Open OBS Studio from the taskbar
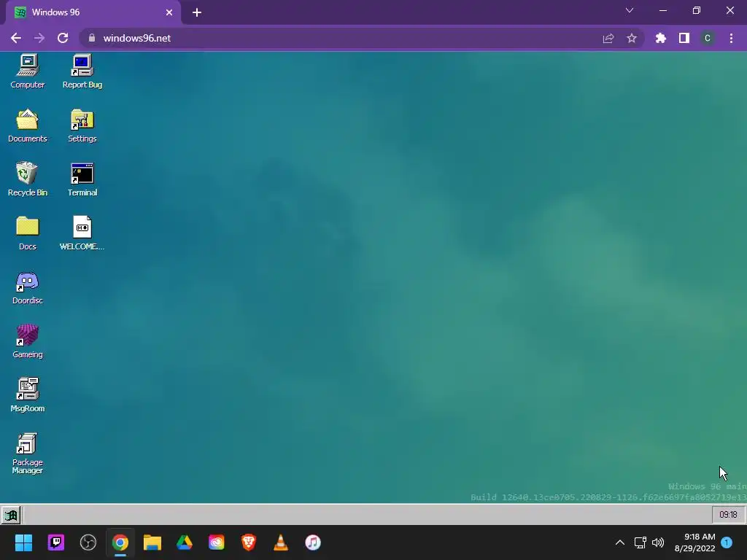Screen dimensions: 747x560 (x=88, y=542)
